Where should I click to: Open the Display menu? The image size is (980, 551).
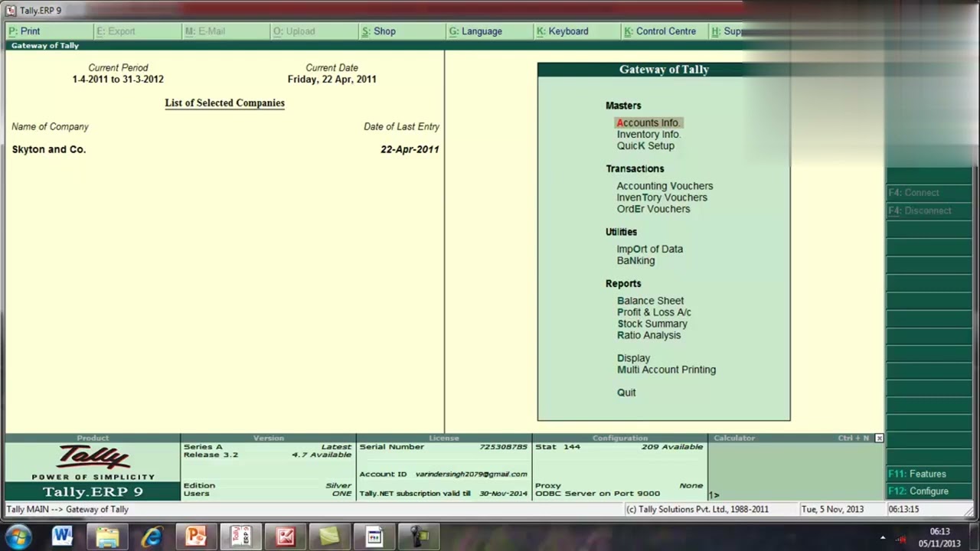[x=633, y=358]
